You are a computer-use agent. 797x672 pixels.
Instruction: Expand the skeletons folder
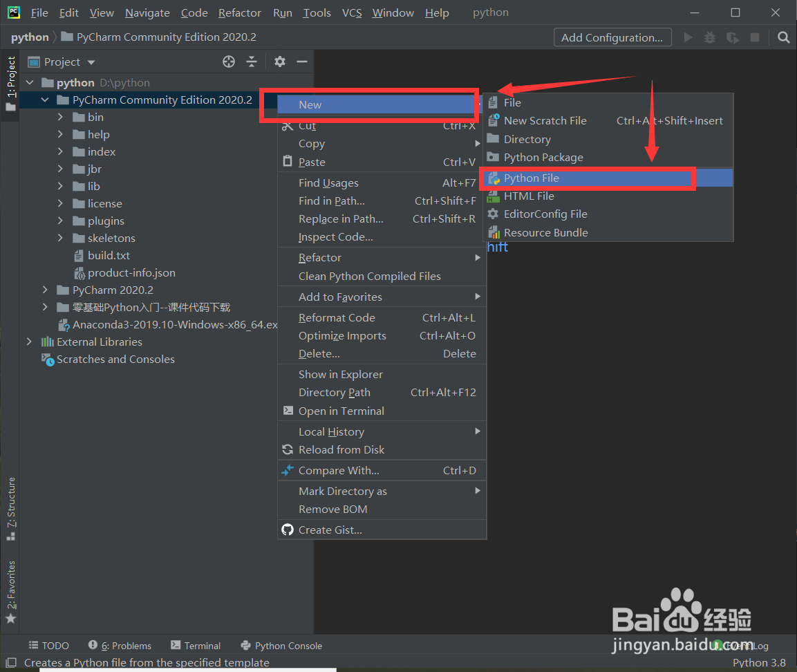pos(61,238)
